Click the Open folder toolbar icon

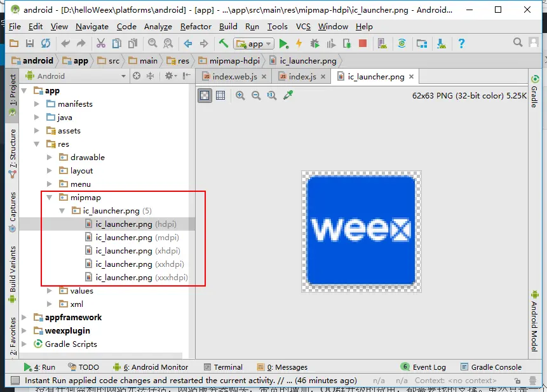tap(14, 43)
